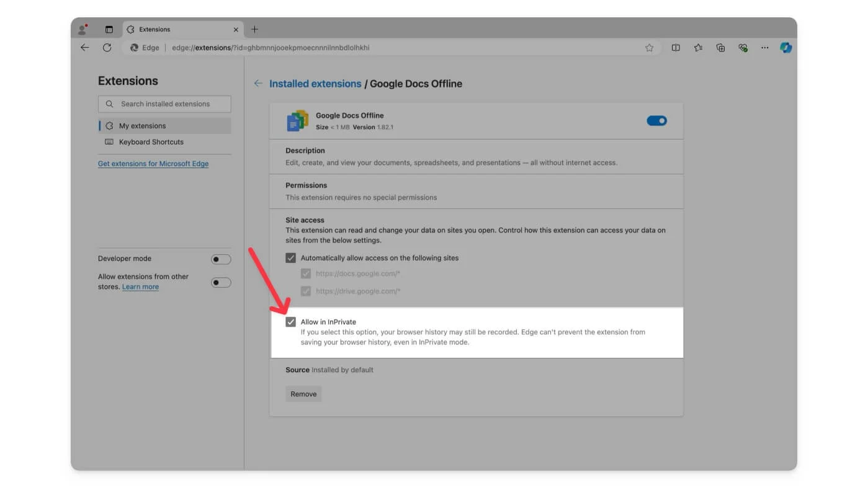
Task: Open Keyboard Shortcuts in sidebar
Action: pyautogui.click(x=151, y=142)
